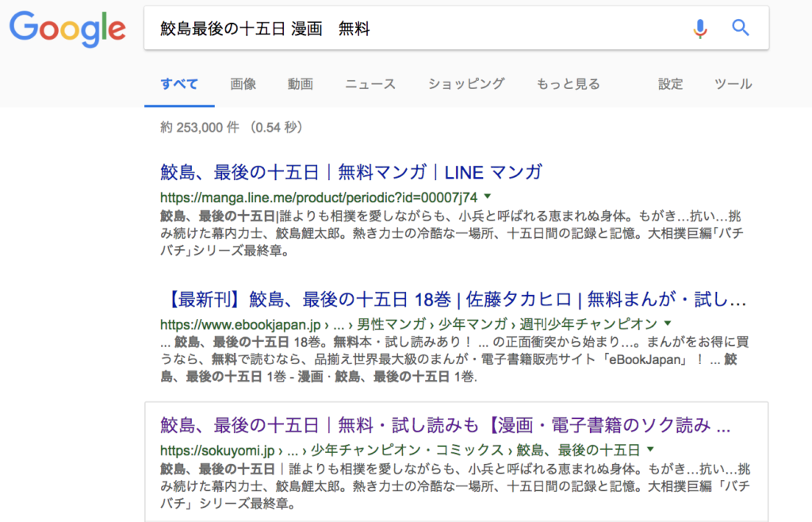This screenshot has height=522, width=812.
Task: Expand dropdown arrow beside ebookjapan URL
Action: tap(668, 323)
